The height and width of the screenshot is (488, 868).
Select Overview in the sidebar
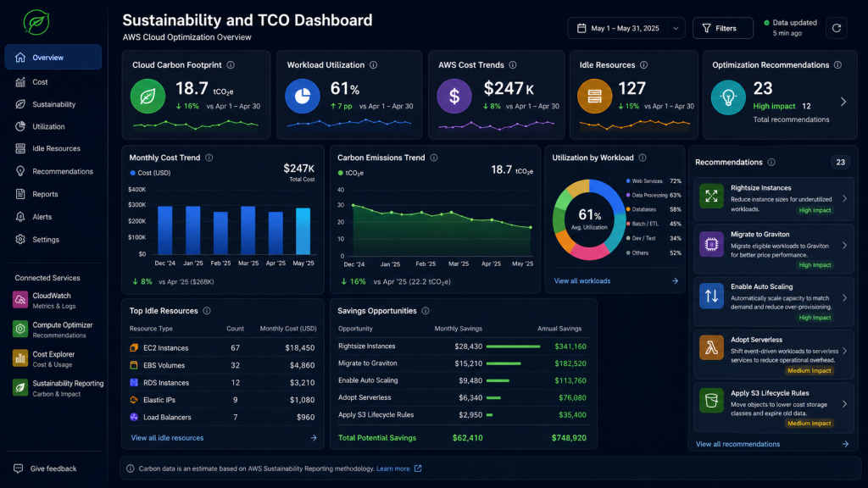point(53,58)
